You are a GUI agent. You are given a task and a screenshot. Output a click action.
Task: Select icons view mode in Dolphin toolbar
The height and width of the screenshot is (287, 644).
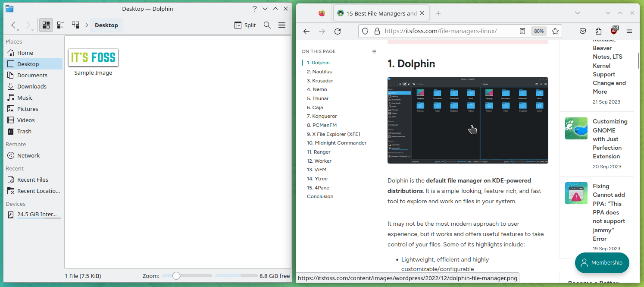coord(46,25)
